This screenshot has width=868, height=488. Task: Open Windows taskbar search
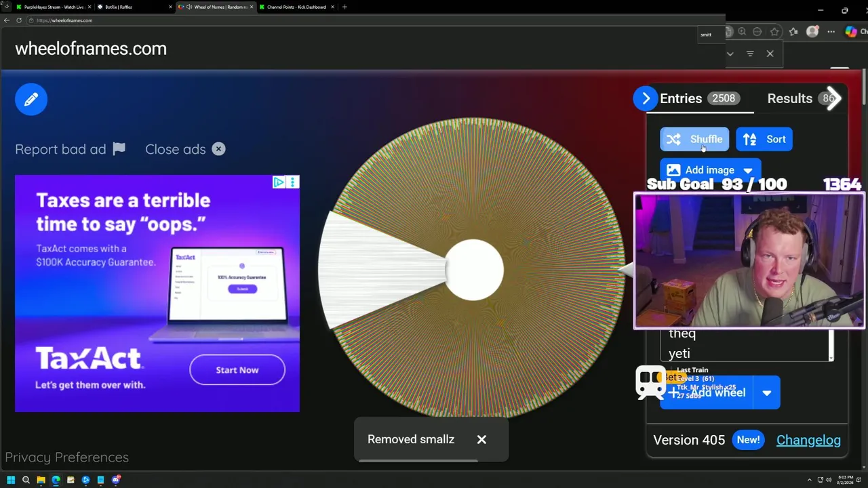[26, 480]
